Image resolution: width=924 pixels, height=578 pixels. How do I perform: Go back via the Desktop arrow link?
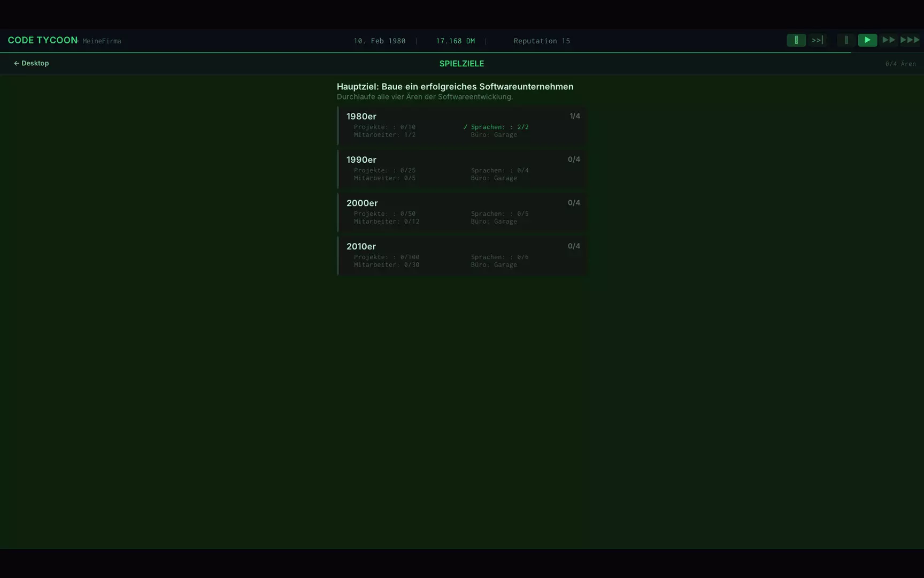31,63
